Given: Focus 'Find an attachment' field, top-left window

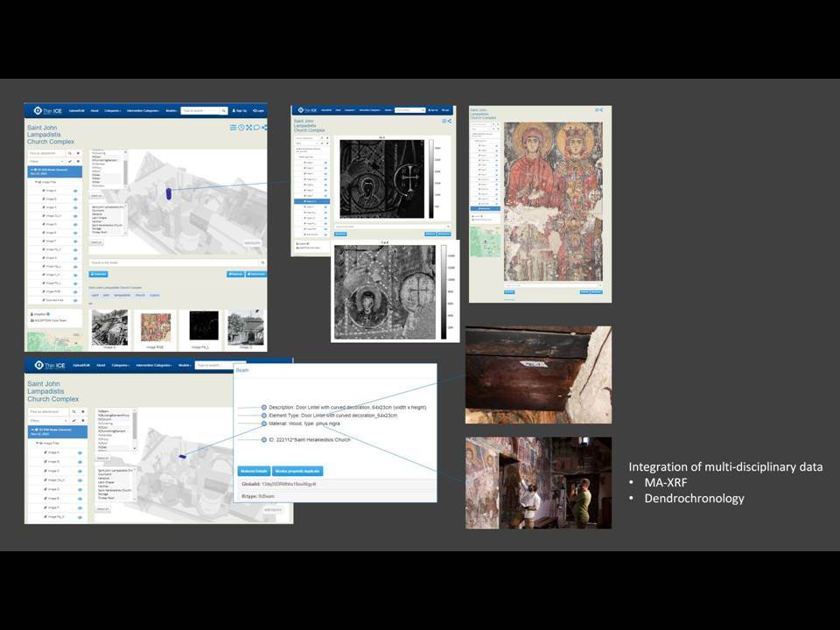Looking at the screenshot, I should pyautogui.click(x=46, y=153).
